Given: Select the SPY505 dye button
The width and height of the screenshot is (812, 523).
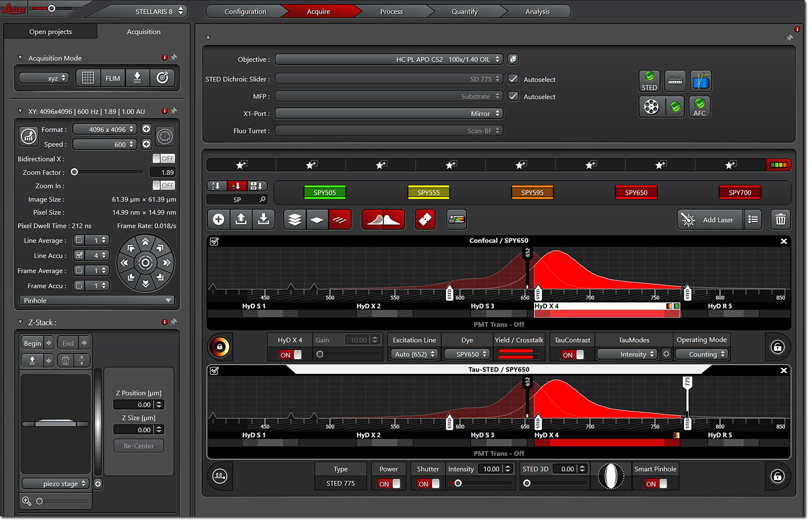Looking at the screenshot, I should 325,193.
